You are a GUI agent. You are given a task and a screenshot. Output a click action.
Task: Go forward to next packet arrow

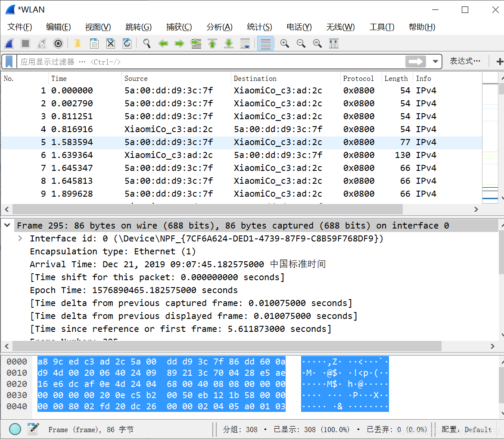click(179, 43)
